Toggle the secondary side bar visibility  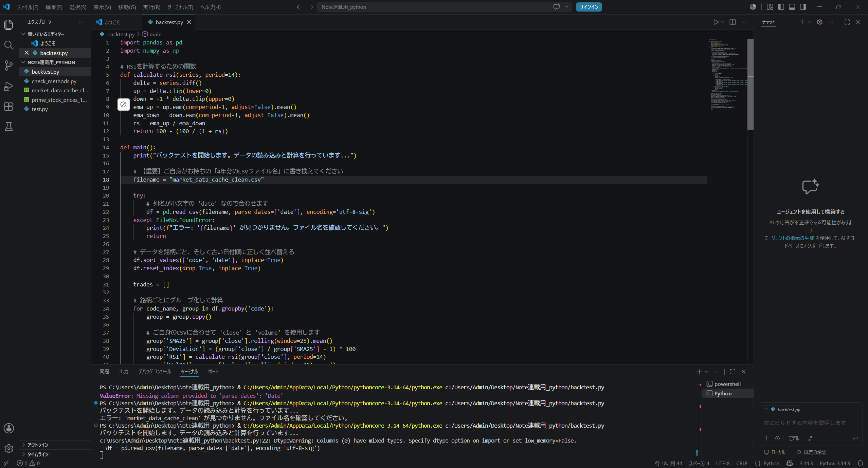803,7
